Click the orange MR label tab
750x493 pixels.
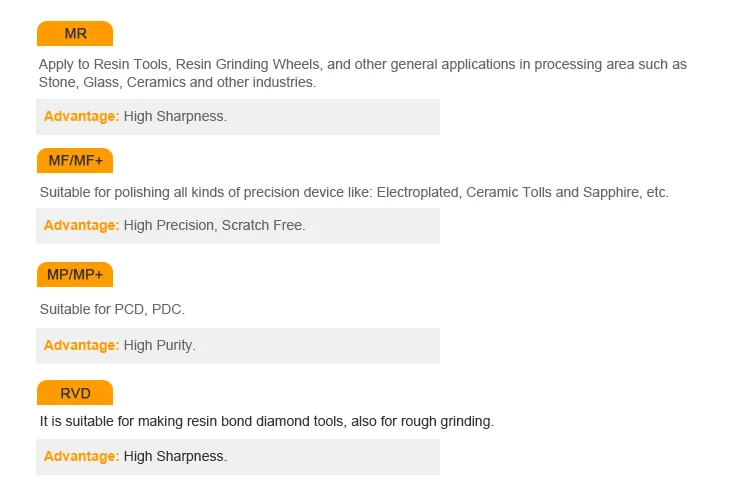(x=75, y=33)
